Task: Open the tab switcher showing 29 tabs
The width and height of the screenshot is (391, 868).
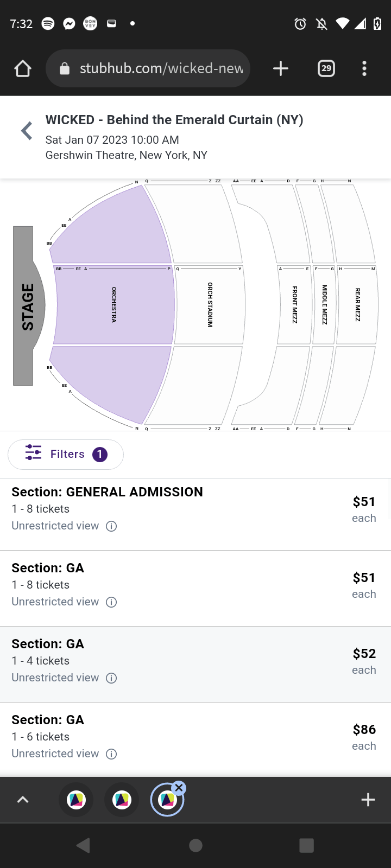Action: click(x=326, y=68)
